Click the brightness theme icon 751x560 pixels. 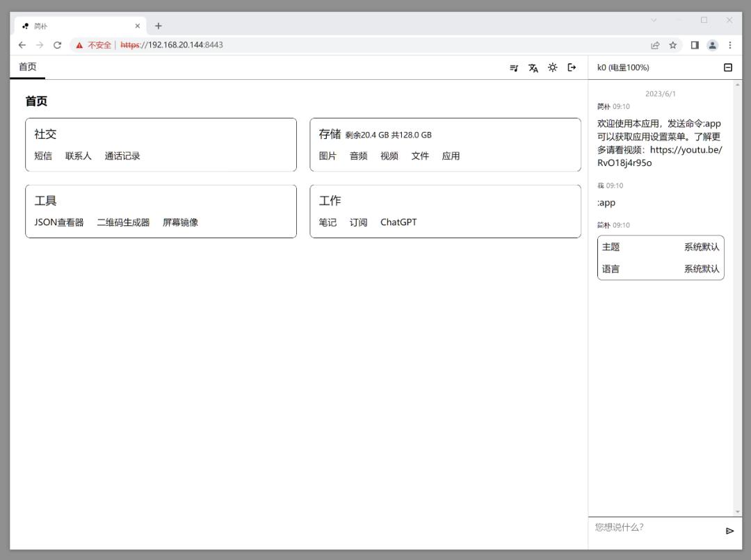click(552, 67)
